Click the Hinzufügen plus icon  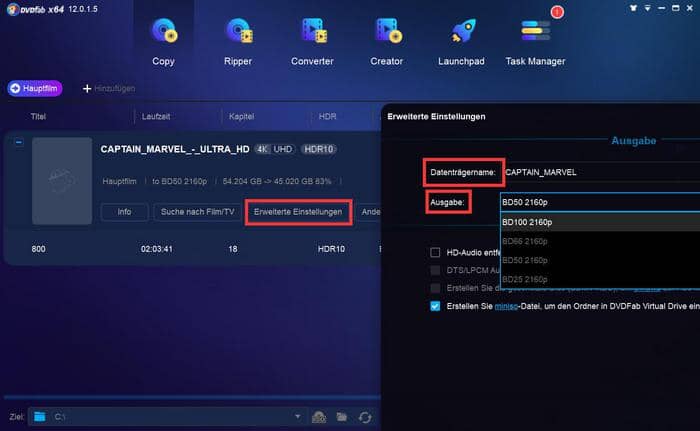click(87, 88)
